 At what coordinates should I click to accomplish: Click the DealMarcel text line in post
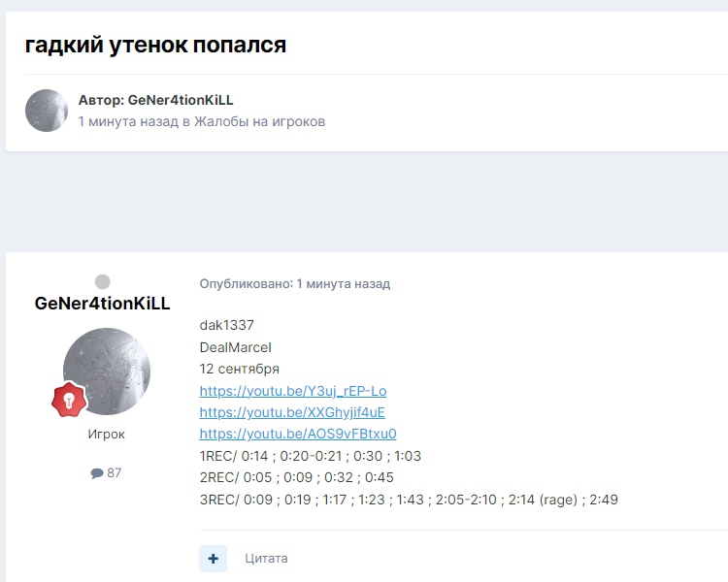click(236, 347)
